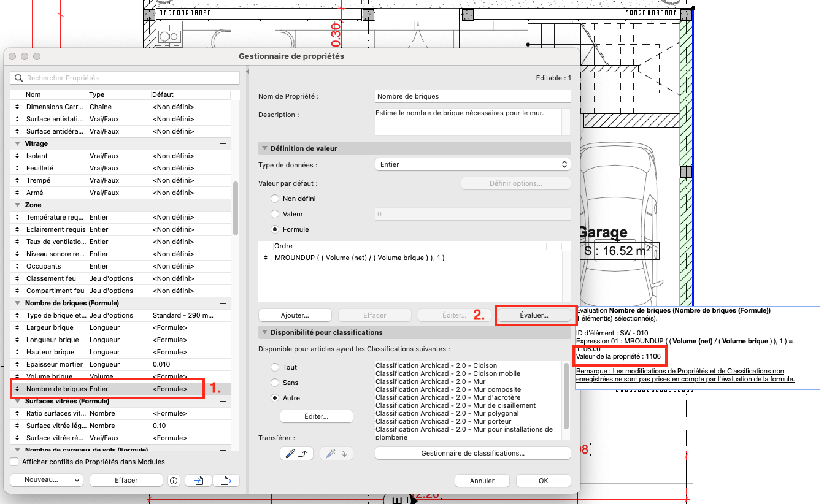824x504 pixels.
Task: Select the Valeur default radio button
Action: pos(275,214)
